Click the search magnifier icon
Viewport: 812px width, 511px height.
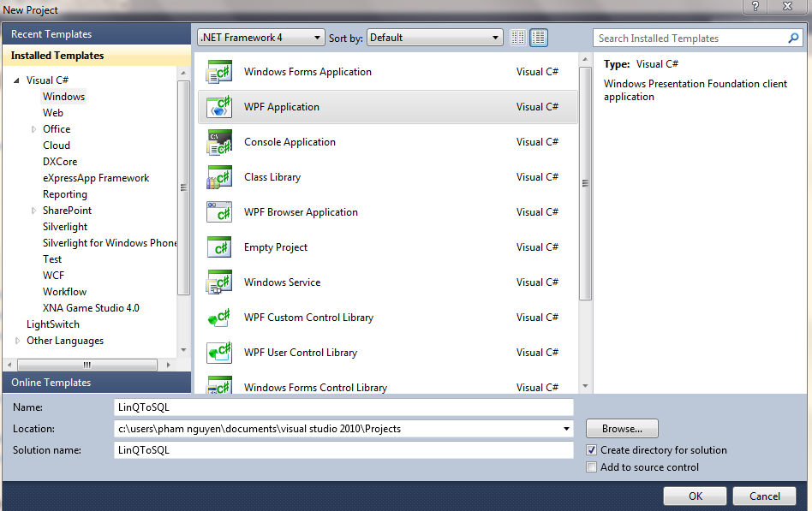tap(793, 39)
